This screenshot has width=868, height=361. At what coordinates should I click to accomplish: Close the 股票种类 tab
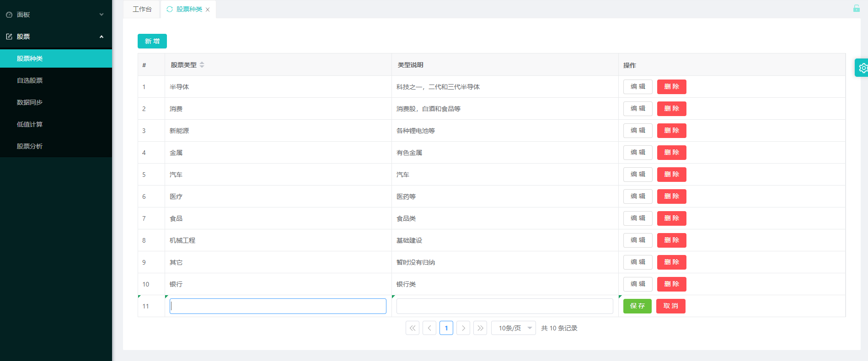[208, 10]
